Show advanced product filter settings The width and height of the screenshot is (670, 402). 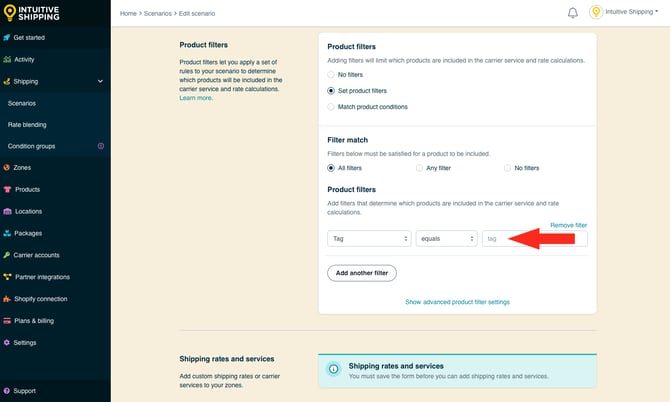(x=457, y=301)
